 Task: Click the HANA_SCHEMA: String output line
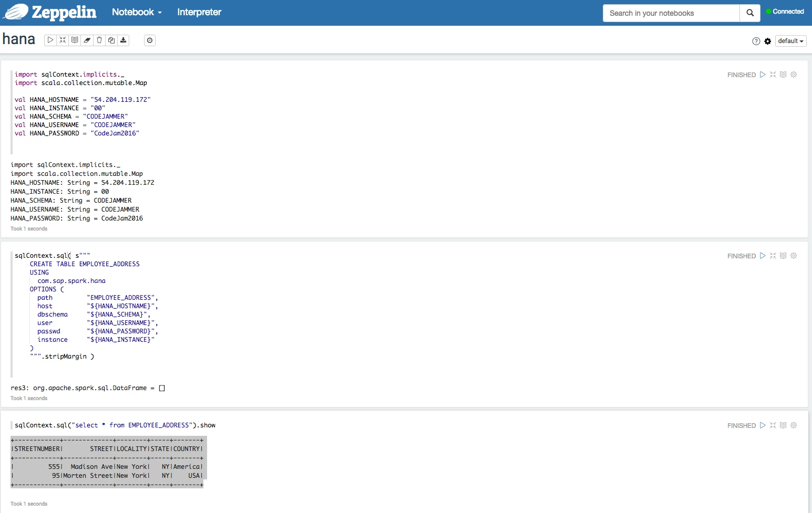click(x=71, y=201)
